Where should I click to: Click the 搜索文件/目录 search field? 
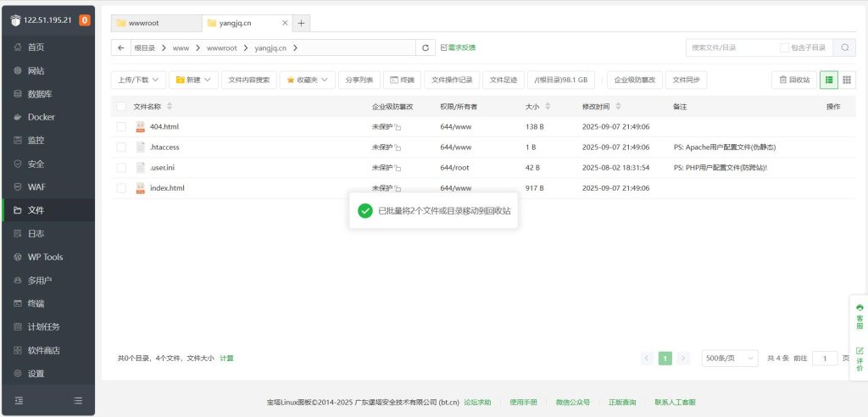[732, 47]
